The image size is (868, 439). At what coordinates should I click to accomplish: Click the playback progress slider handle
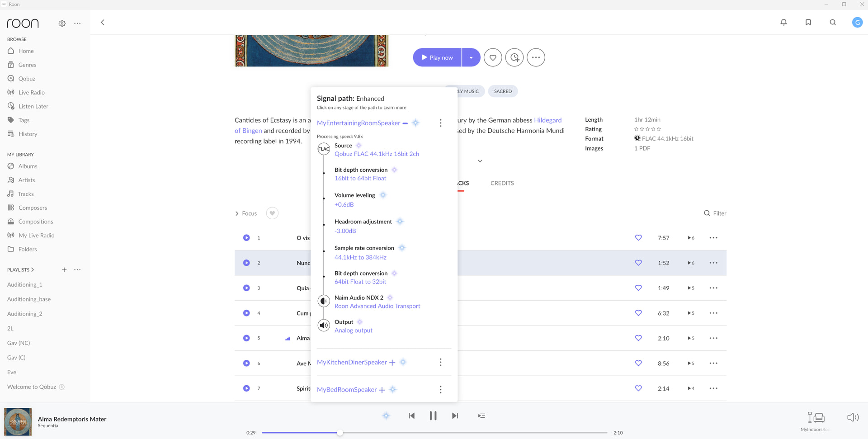click(x=340, y=433)
